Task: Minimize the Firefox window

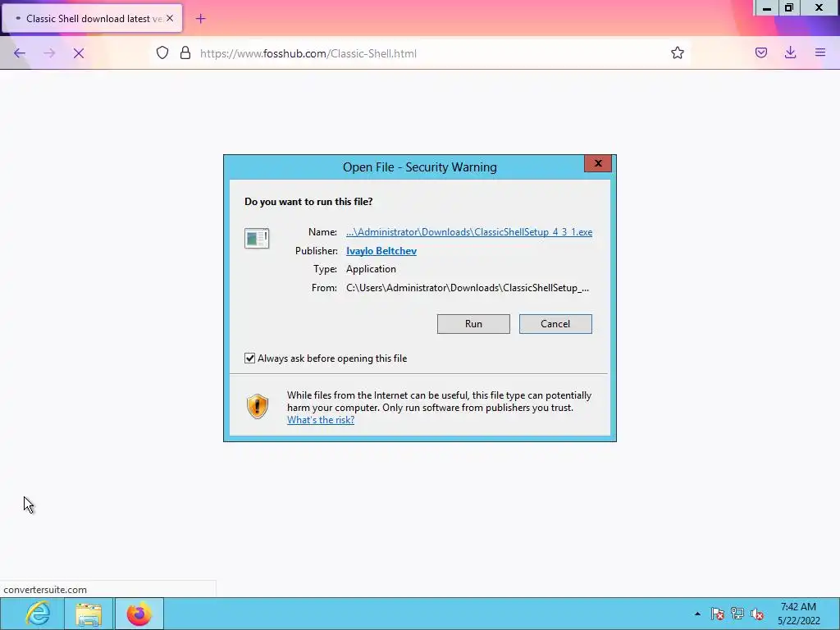Action: coord(767,8)
